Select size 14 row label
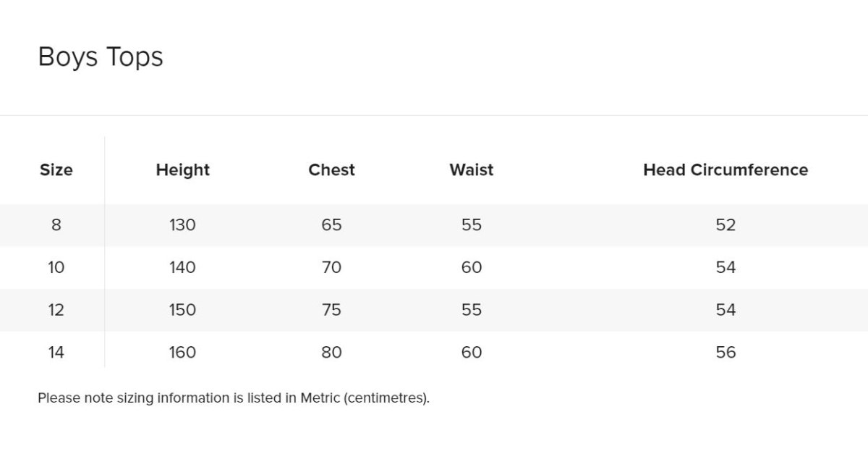Screen dimensions: 868x475 [56, 353]
